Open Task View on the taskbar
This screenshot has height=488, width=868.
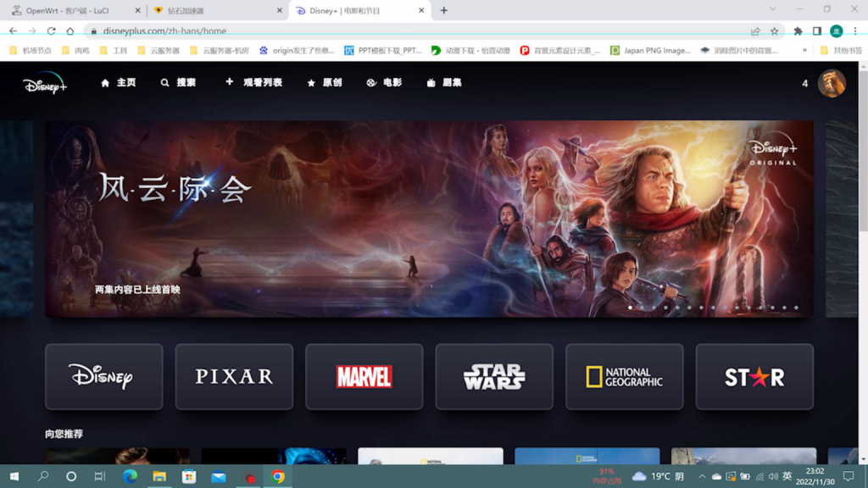pos(100,476)
